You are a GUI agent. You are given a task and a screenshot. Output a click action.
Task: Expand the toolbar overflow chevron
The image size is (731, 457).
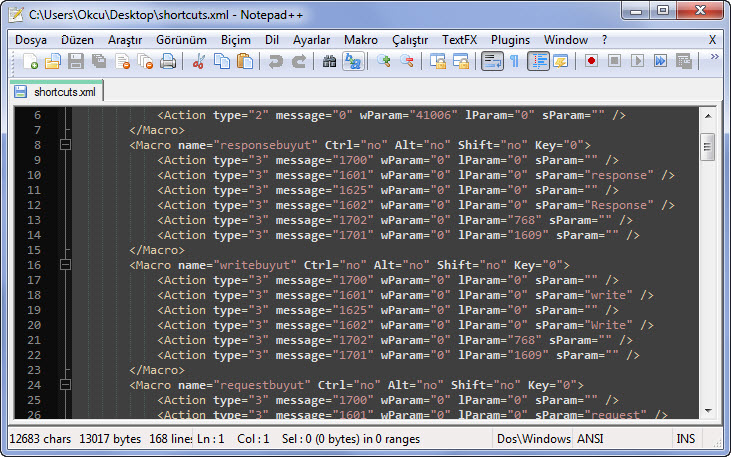(x=714, y=57)
